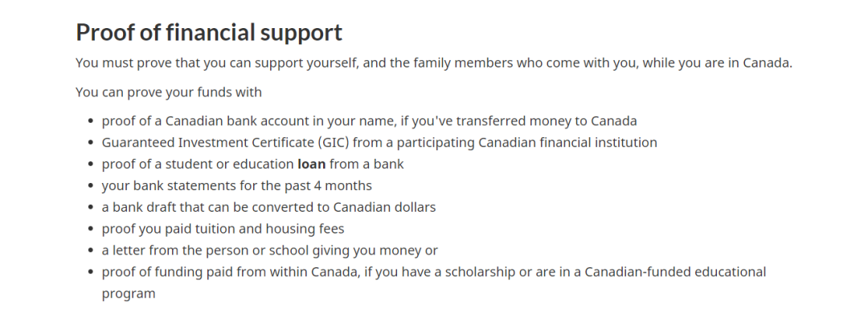
Task: Click the word "program" on the last line
Action: pyautogui.click(x=129, y=295)
